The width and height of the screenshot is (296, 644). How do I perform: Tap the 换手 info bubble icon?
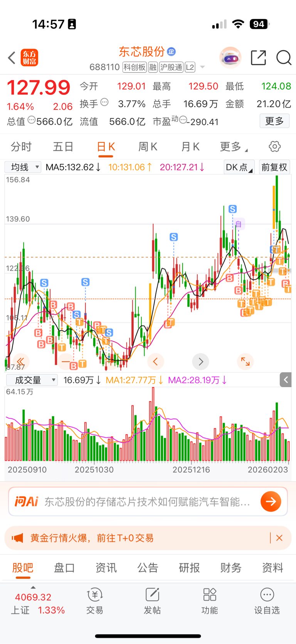tap(104, 103)
